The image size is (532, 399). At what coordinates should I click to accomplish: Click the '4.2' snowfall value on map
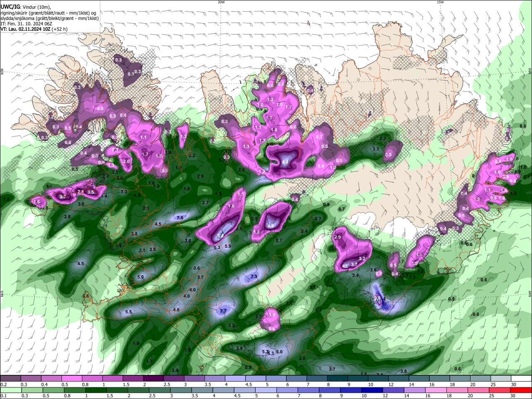click(285, 161)
